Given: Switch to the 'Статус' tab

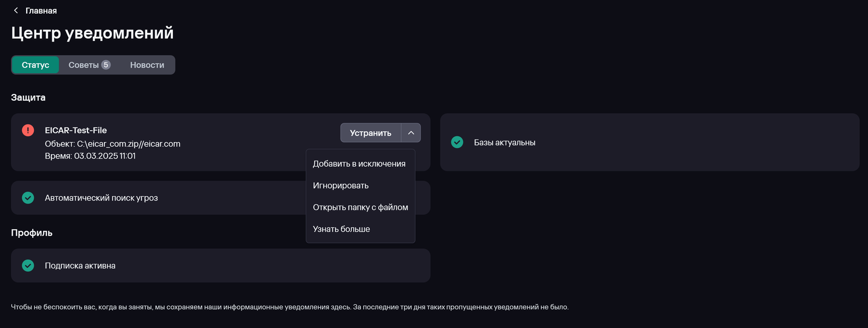Looking at the screenshot, I should (x=36, y=65).
